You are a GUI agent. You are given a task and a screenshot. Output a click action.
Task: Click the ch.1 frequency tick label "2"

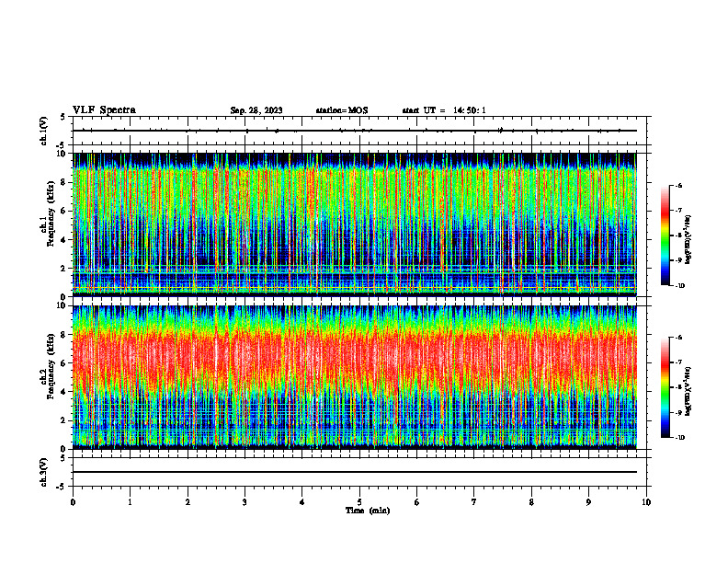pos(64,269)
